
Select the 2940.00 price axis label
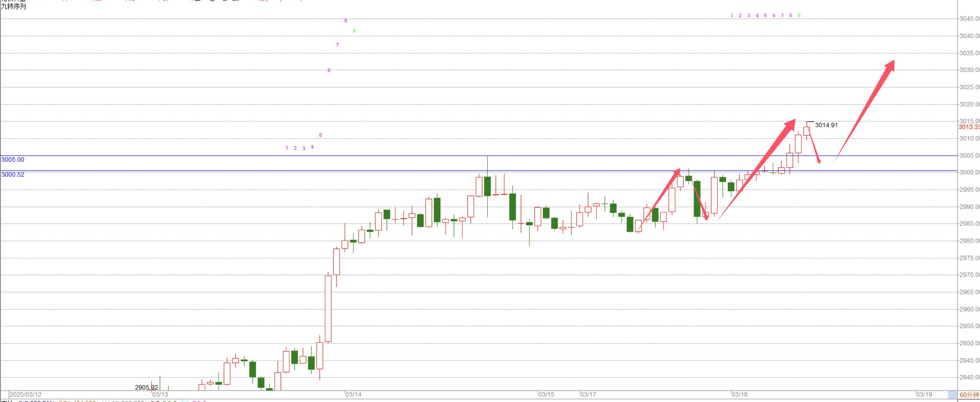(x=969, y=377)
